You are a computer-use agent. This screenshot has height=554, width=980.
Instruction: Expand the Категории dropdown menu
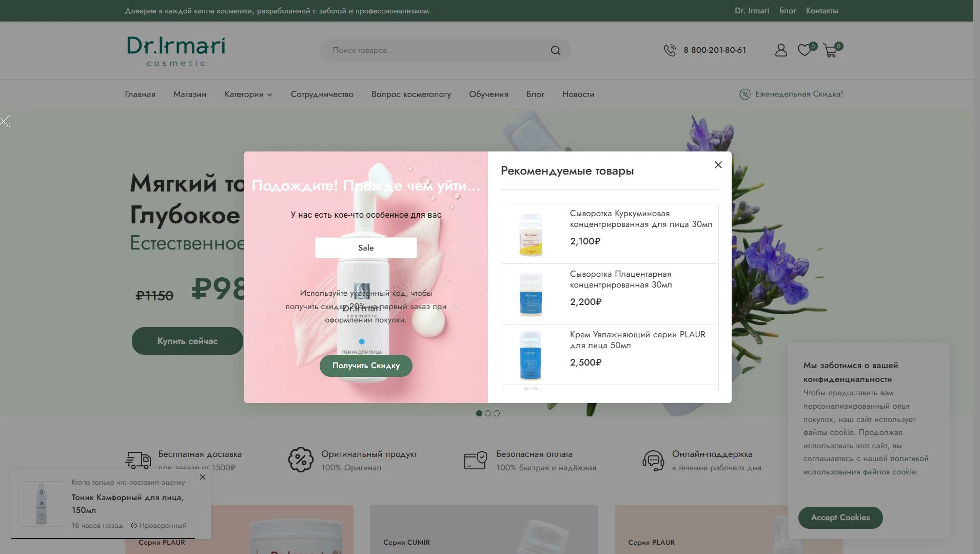(x=248, y=94)
